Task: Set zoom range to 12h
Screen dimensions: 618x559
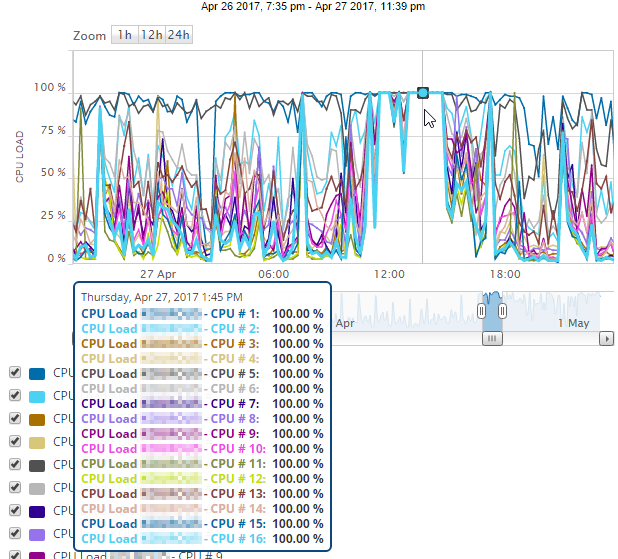Action: click(x=152, y=35)
